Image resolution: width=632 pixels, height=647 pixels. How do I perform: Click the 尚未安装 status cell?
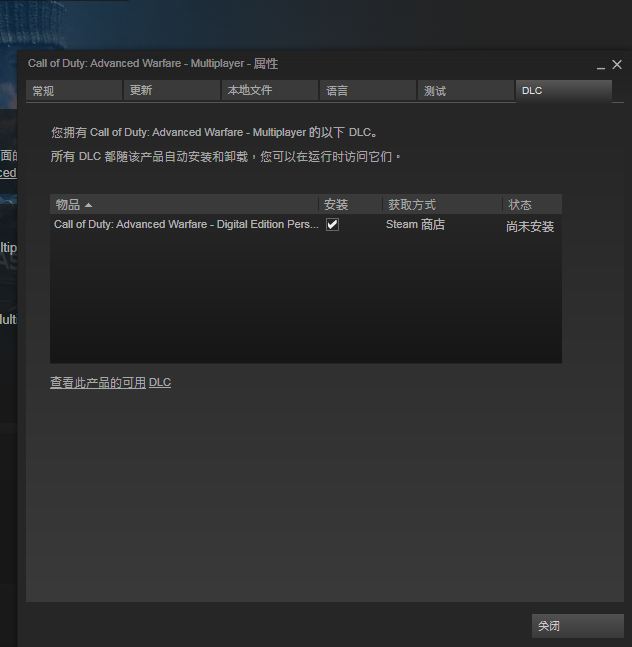tap(530, 227)
